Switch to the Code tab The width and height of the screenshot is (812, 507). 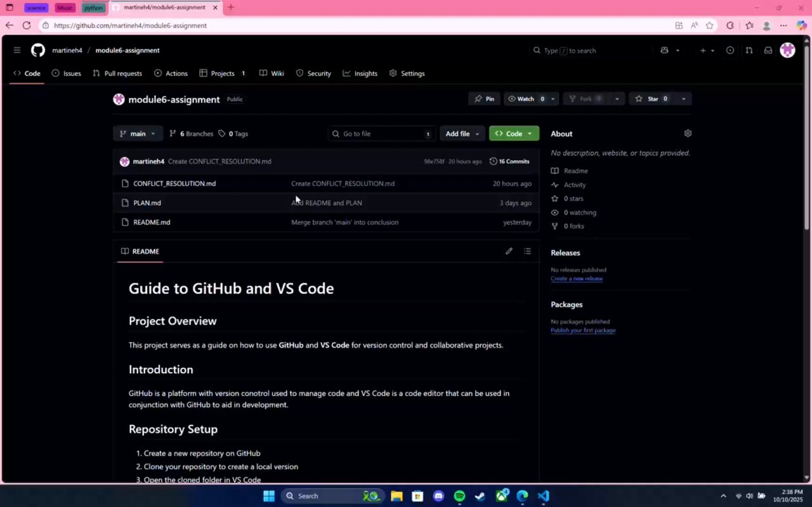click(x=27, y=74)
